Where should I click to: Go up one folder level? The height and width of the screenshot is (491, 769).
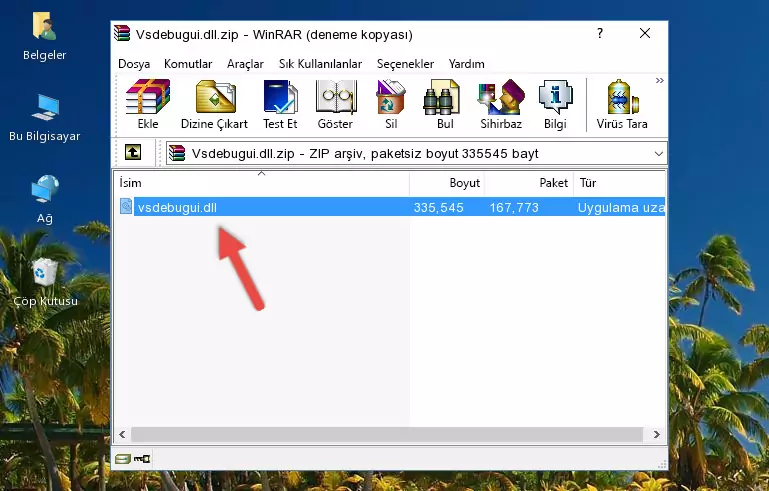tap(133, 153)
